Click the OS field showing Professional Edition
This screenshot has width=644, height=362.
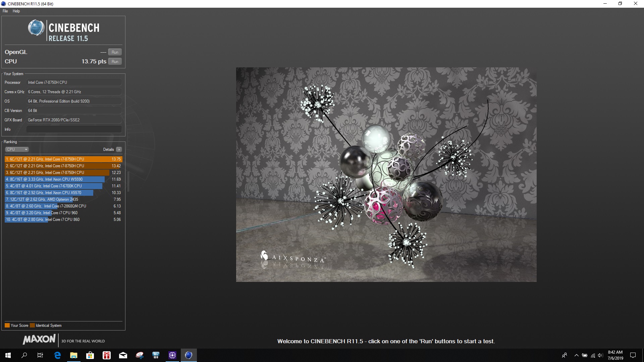click(x=74, y=101)
